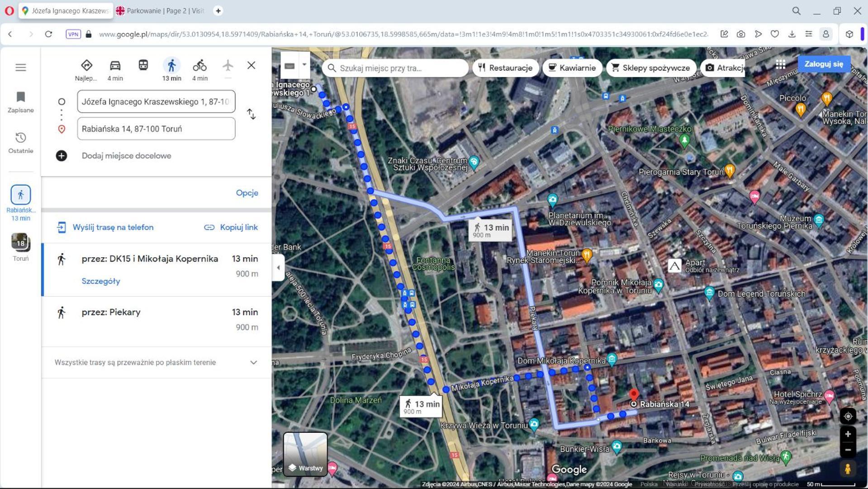The image size is (868, 489).
Task: Switch to driving mode, 4 min
Action: [x=115, y=70]
